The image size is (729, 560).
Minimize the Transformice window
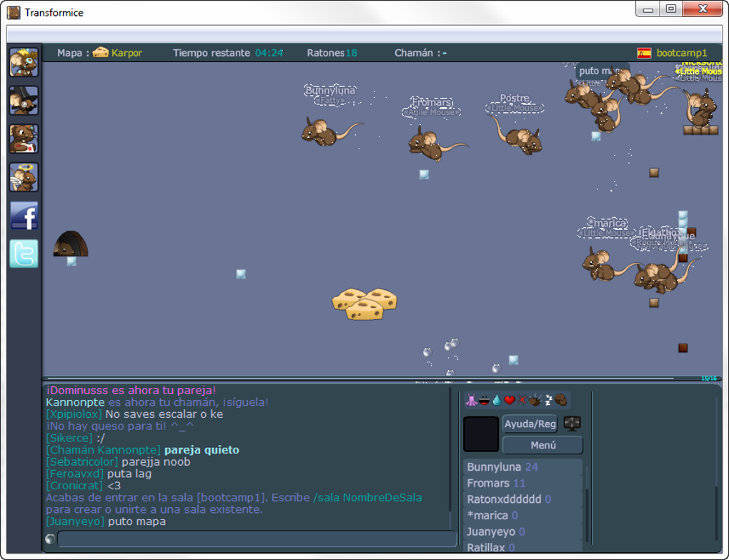click(x=648, y=9)
